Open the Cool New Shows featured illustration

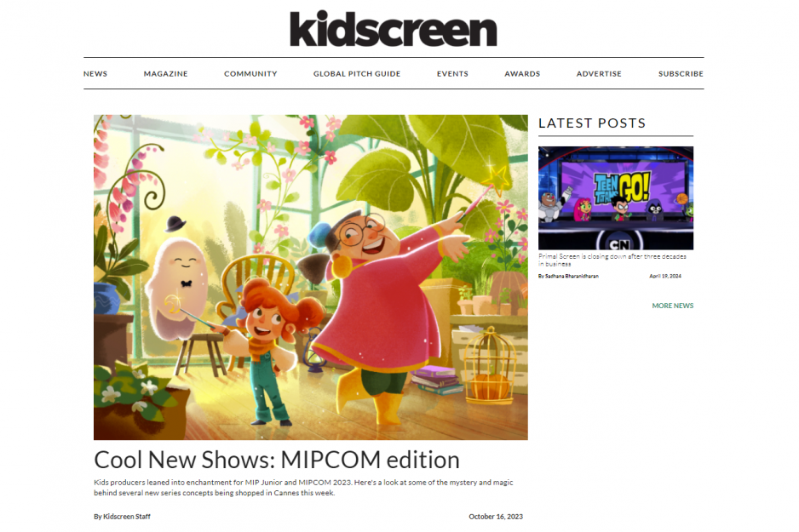point(310,277)
